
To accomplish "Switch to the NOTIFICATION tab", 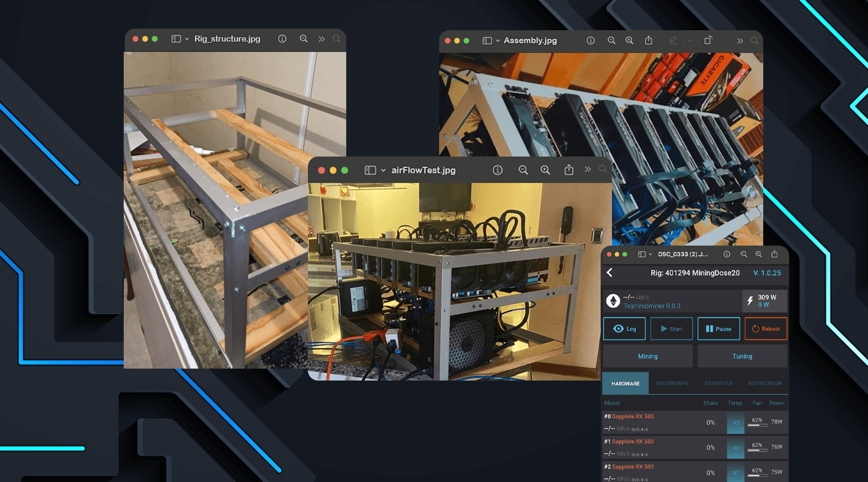I will point(765,383).
